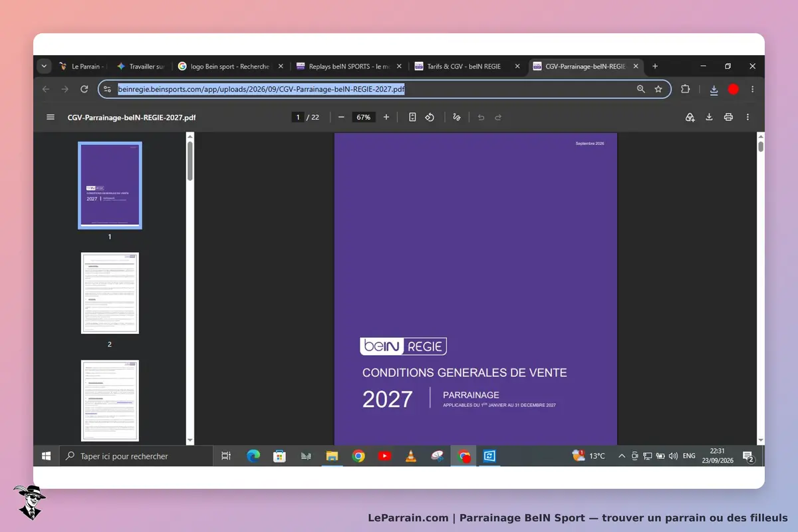Click the Septembre 2026 date text
This screenshot has height=532, width=798.
[590, 144]
